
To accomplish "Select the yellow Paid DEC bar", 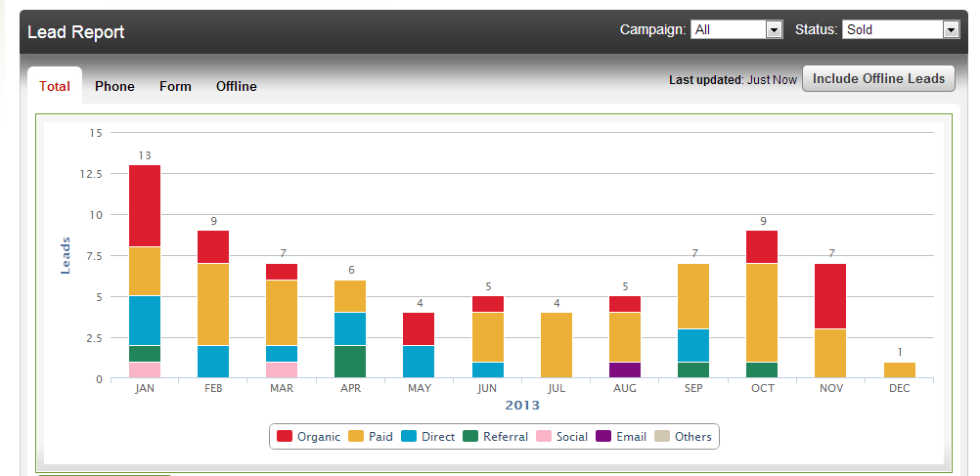I will [x=900, y=369].
